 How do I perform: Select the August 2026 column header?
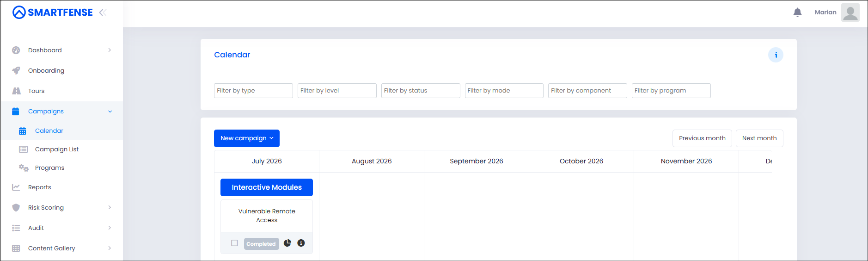(372, 162)
